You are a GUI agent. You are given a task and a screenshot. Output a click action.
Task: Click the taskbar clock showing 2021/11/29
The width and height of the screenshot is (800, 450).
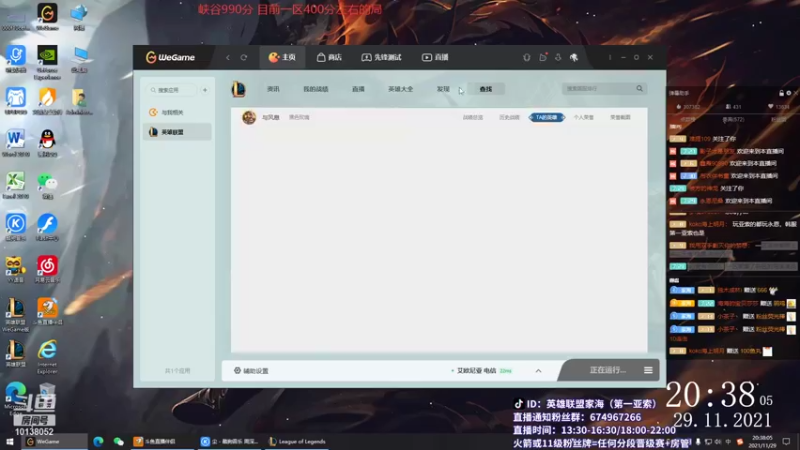click(x=762, y=441)
